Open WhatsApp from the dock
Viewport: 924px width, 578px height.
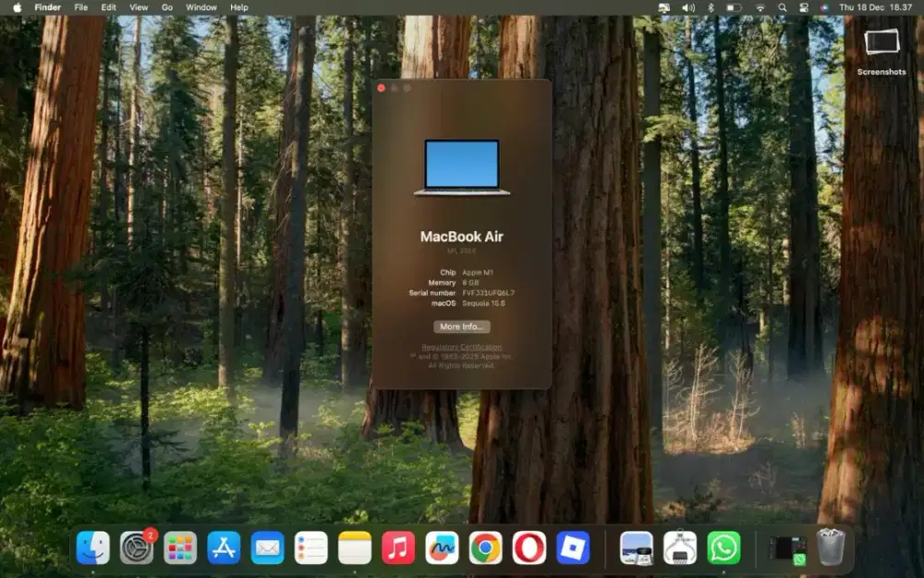723,547
